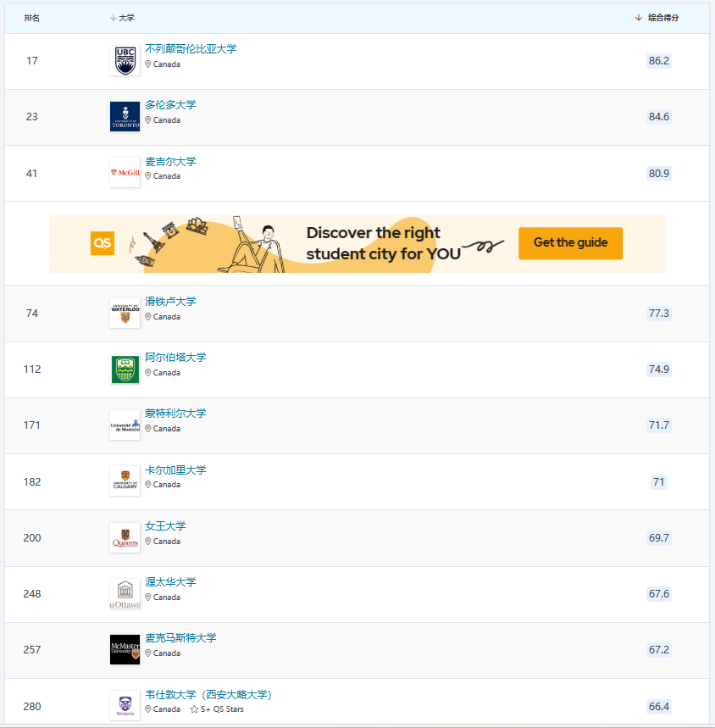Click the 71.7 score badge
Screen dimensions: 715x728
coord(659,425)
